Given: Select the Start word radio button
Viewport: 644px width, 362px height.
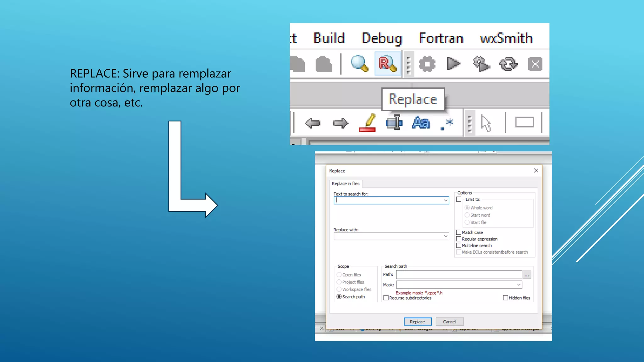Looking at the screenshot, I should coord(467,215).
